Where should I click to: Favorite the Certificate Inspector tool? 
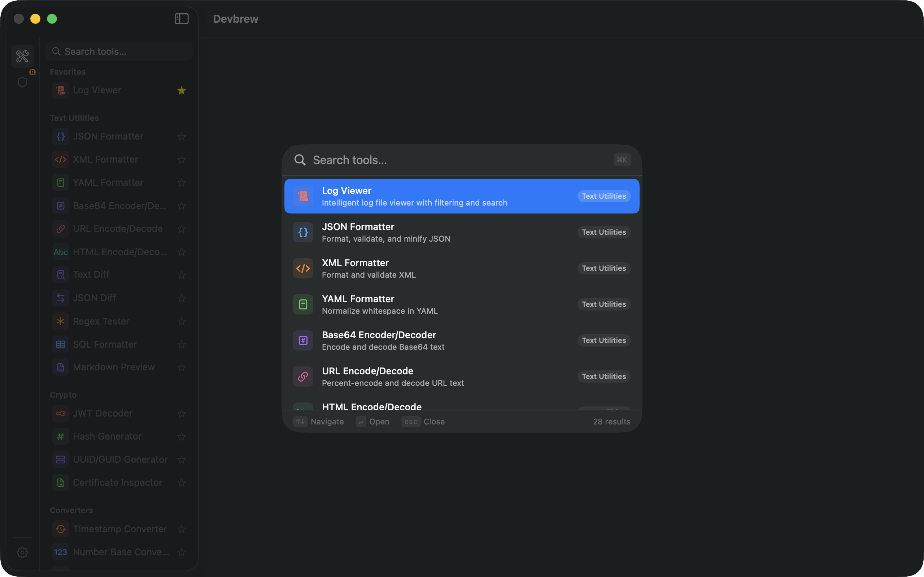tap(182, 483)
